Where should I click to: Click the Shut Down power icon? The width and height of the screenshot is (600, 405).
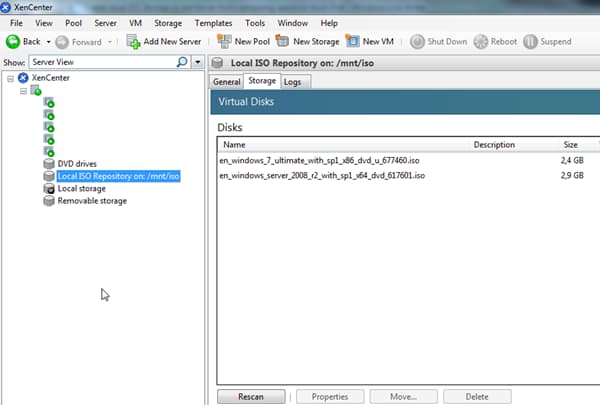coord(417,42)
